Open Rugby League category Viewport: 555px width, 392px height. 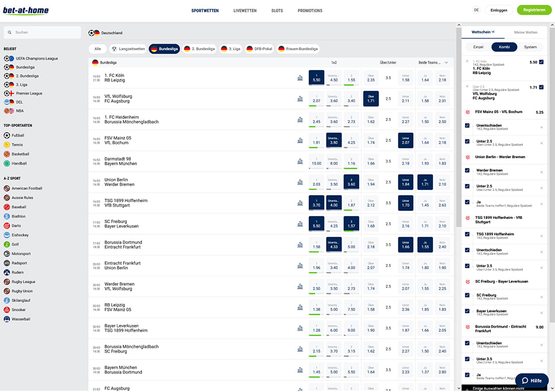pos(19,282)
